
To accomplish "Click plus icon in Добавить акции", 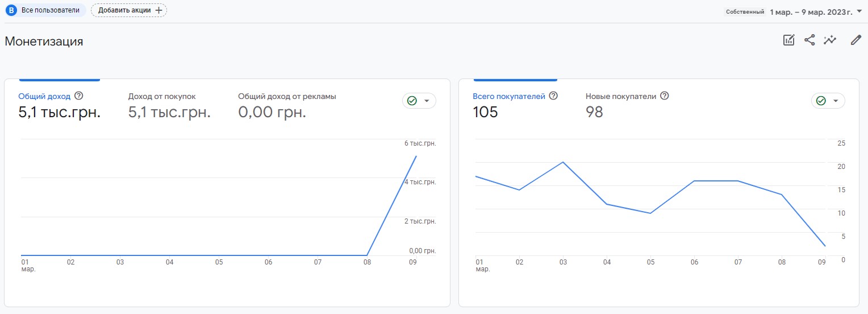I will pos(158,10).
